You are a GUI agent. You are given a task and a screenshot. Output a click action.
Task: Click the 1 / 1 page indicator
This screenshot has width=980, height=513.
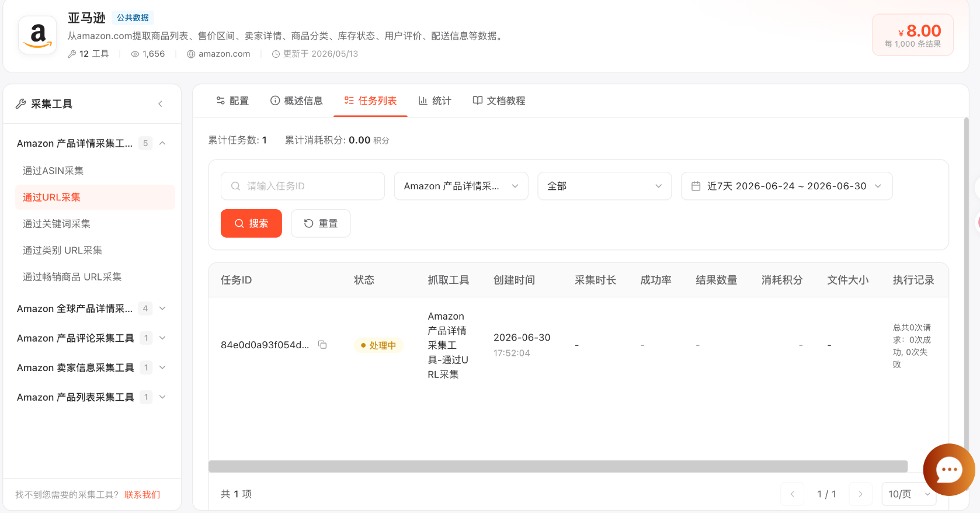pos(826,494)
